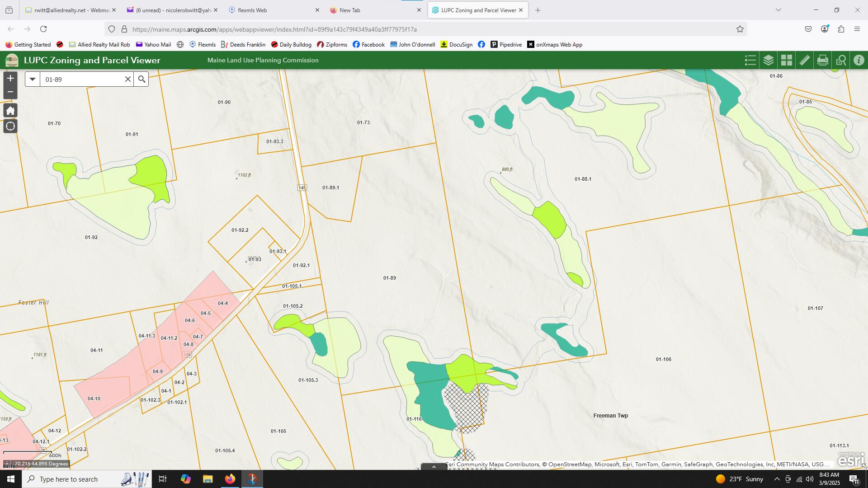
Task: Open the About info widget
Action: [x=859, y=60]
